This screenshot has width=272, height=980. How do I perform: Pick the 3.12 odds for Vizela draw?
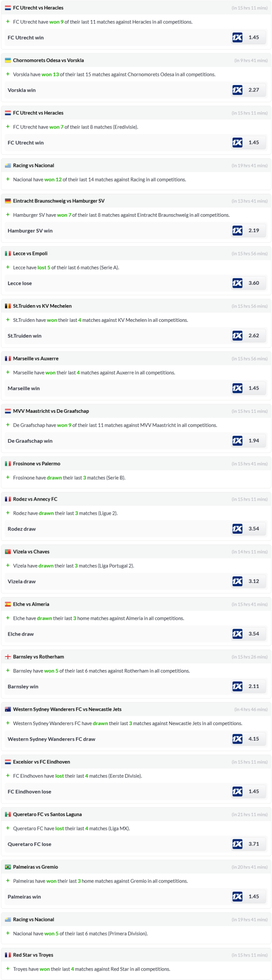(254, 581)
